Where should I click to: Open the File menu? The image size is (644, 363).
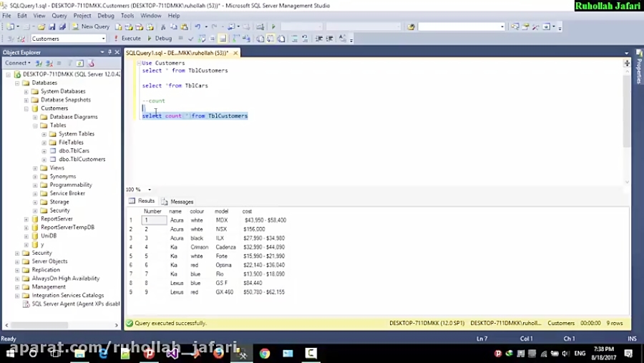pyautogui.click(x=6, y=16)
